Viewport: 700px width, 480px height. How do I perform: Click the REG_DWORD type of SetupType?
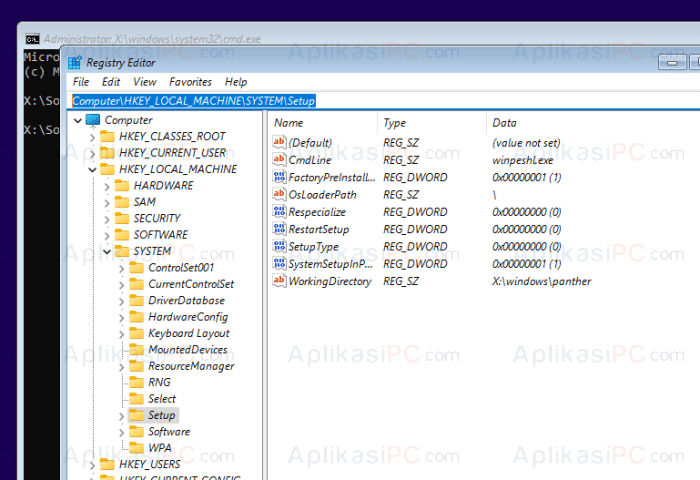[x=415, y=246]
